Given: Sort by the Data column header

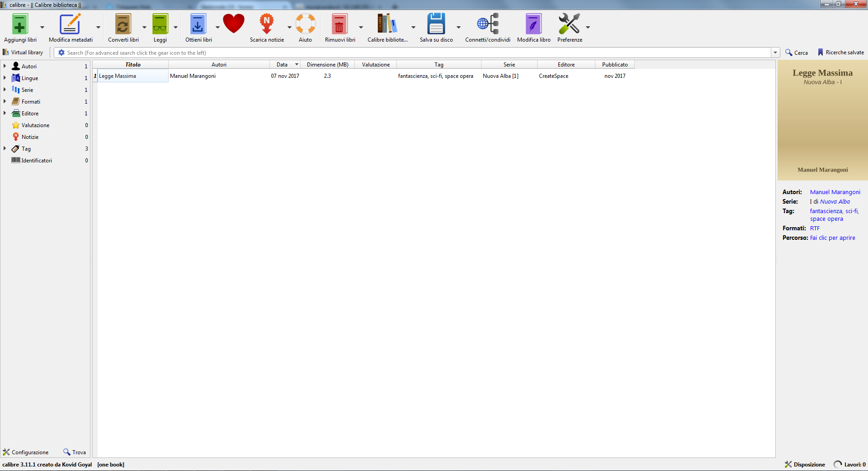Looking at the screenshot, I should coord(285,65).
